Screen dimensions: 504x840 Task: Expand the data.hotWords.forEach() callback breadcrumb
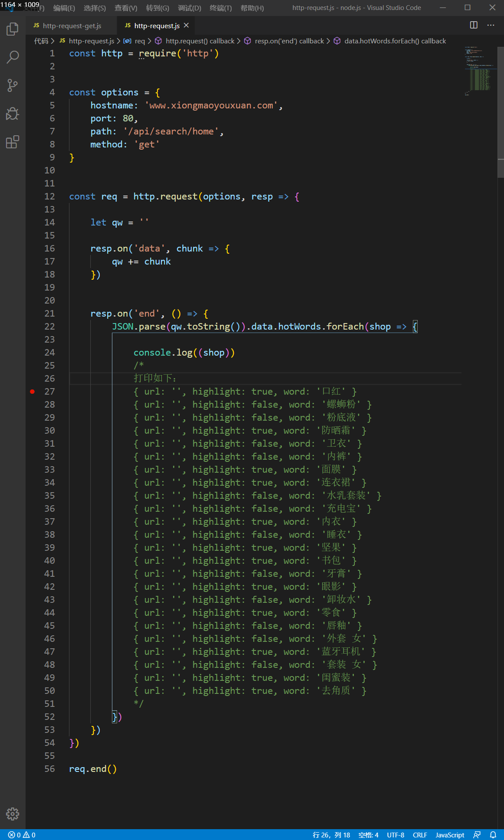click(x=390, y=41)
